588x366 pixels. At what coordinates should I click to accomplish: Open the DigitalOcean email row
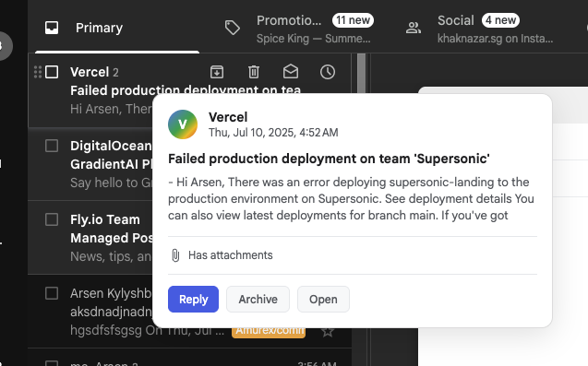(x=90, y=164)
